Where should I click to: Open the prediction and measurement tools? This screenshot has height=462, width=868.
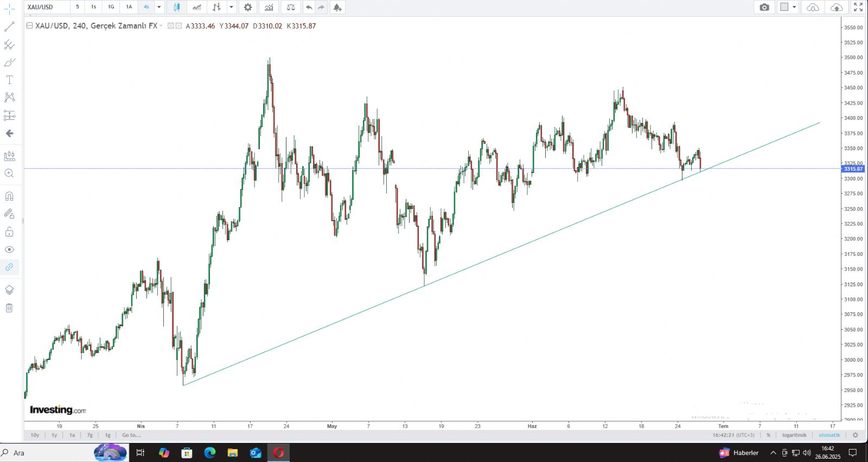click(9, 116)
